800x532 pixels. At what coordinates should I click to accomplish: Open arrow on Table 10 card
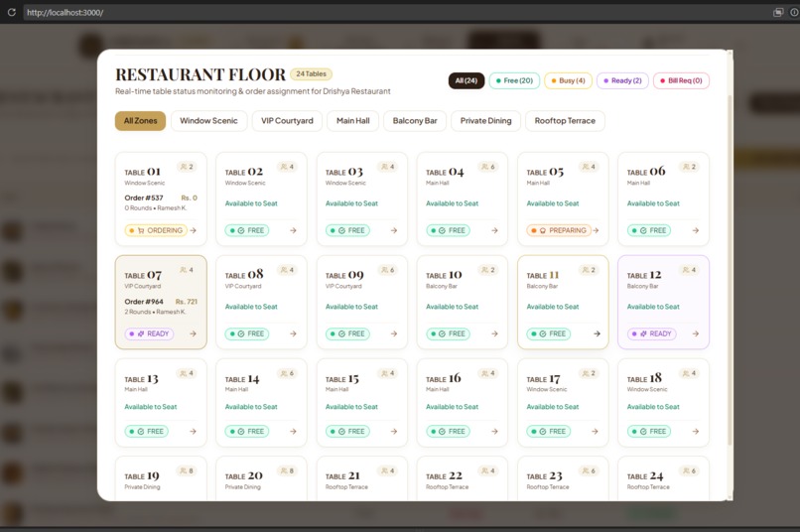click(494, 333)
